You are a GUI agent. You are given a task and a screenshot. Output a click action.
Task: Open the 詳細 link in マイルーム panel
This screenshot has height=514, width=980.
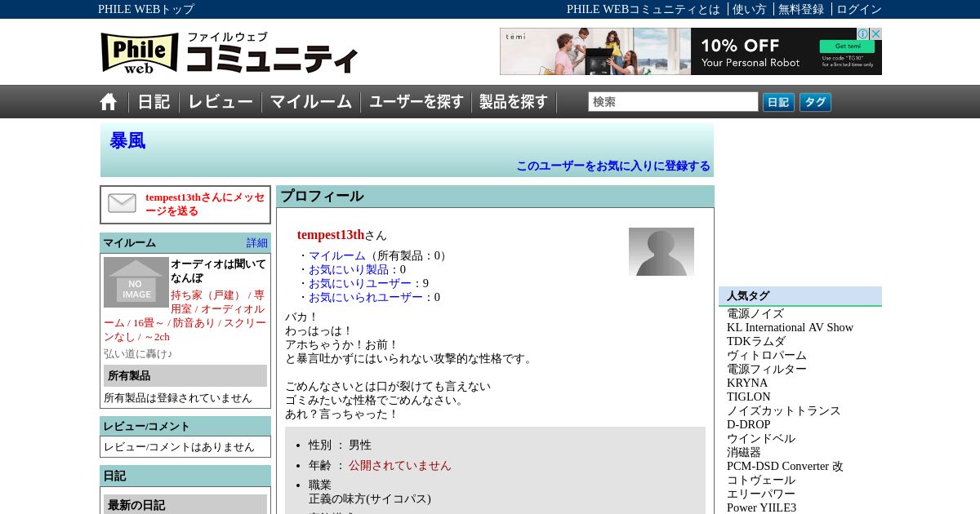pos(257,243)
